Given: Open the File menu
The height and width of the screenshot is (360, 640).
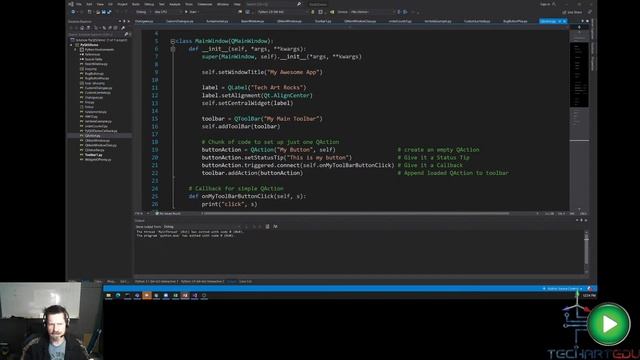Looking at the screenshot, I should (x=78, y=4).
